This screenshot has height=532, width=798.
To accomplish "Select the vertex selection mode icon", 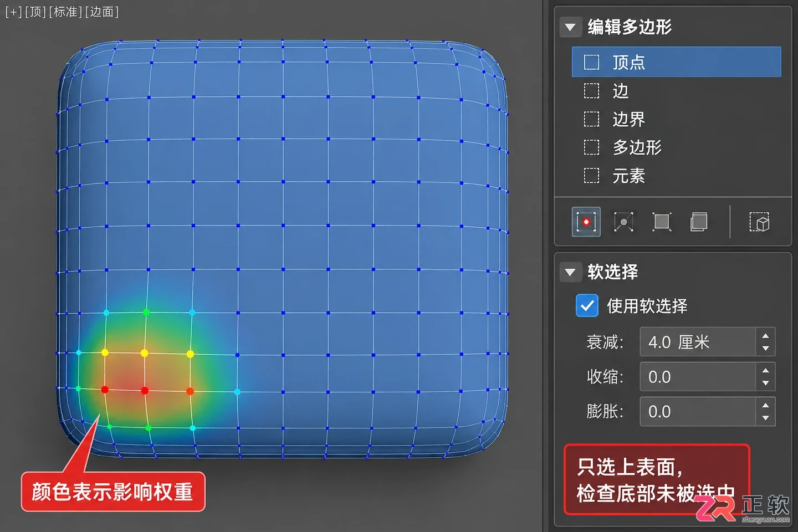I will pos(586,222).
